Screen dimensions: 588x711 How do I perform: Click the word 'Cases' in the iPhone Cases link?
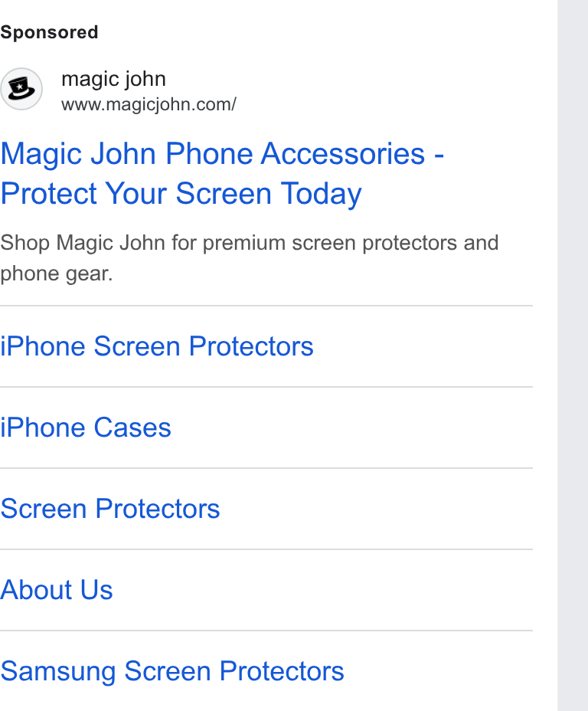pos(132,428)
